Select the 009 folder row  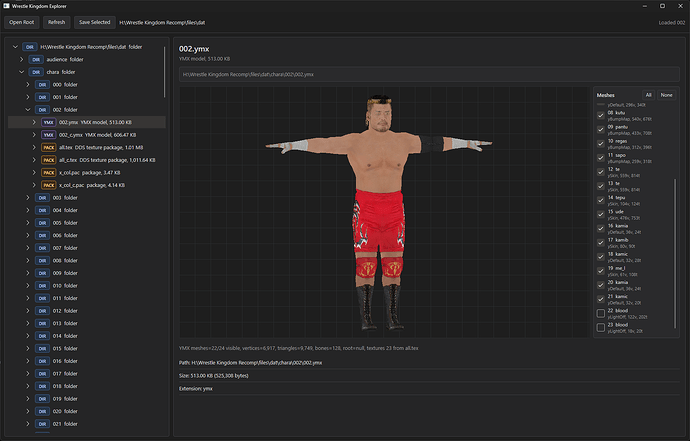click(87, 273)
